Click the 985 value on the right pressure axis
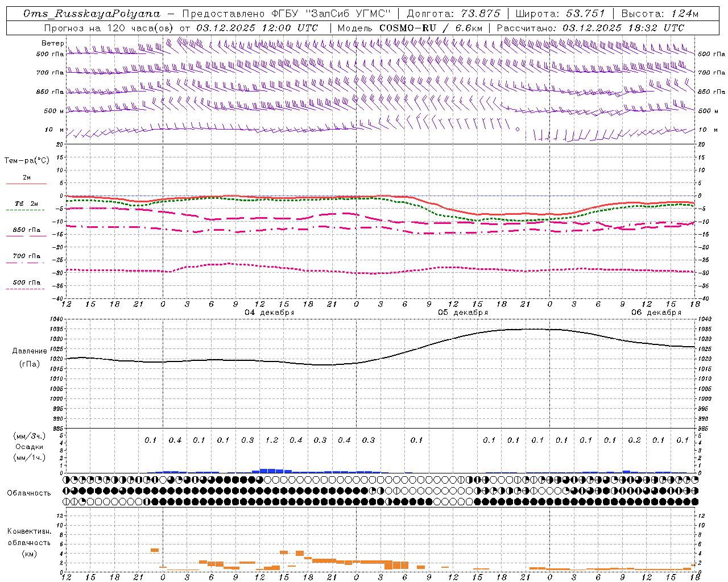 (704, 429)
